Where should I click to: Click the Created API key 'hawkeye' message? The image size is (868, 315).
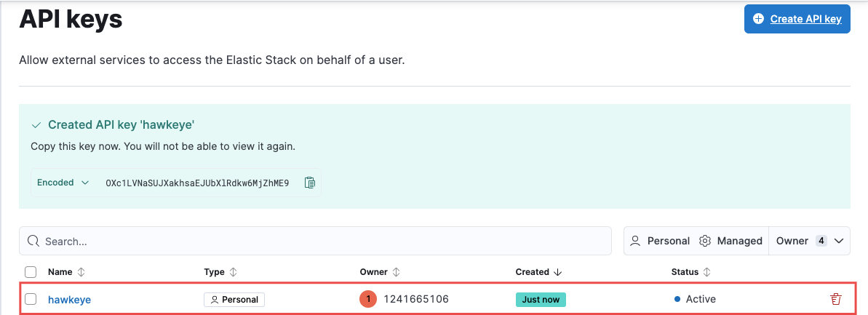pos(122,124)
